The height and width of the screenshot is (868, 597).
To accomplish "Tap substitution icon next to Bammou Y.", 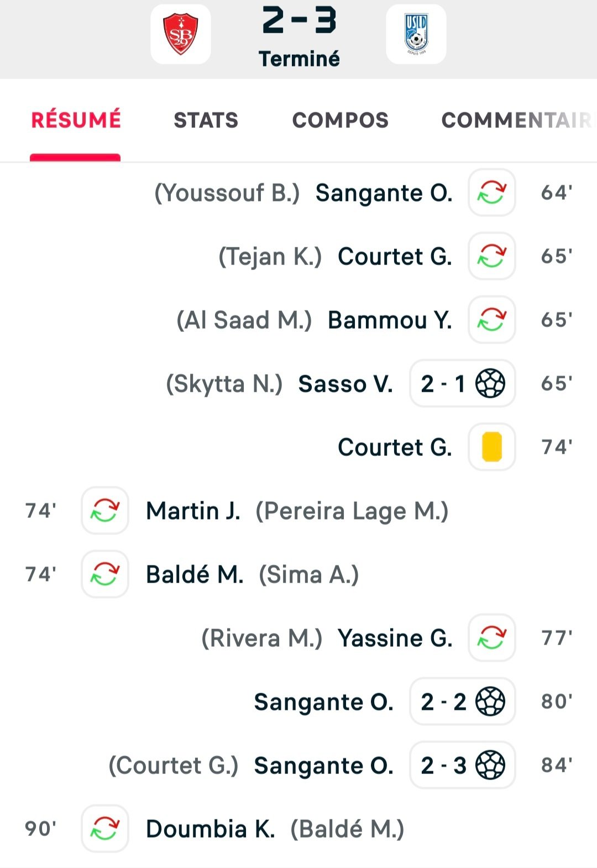I will click(x=492, y=320).
